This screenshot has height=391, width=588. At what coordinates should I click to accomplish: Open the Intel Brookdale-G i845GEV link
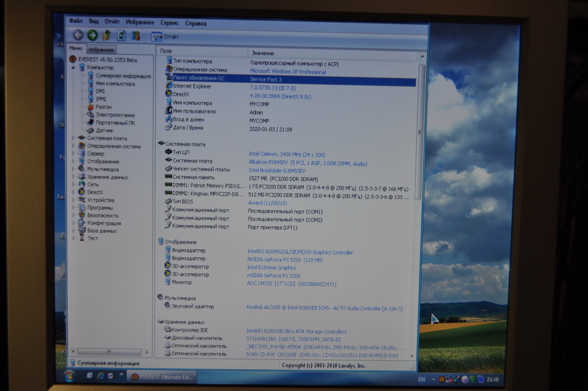(x=277, y=171)
